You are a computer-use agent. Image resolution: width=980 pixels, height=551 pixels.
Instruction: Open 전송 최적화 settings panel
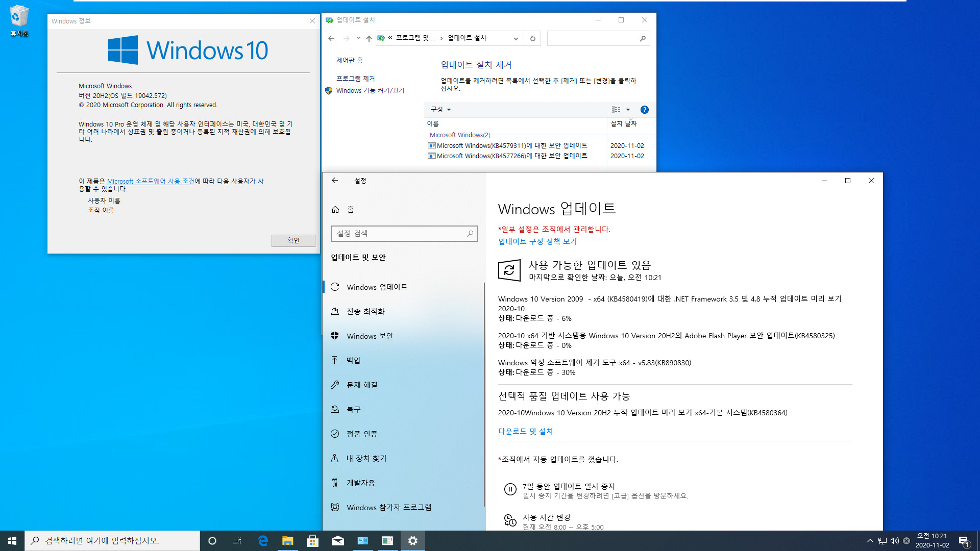tap(367, 311)
